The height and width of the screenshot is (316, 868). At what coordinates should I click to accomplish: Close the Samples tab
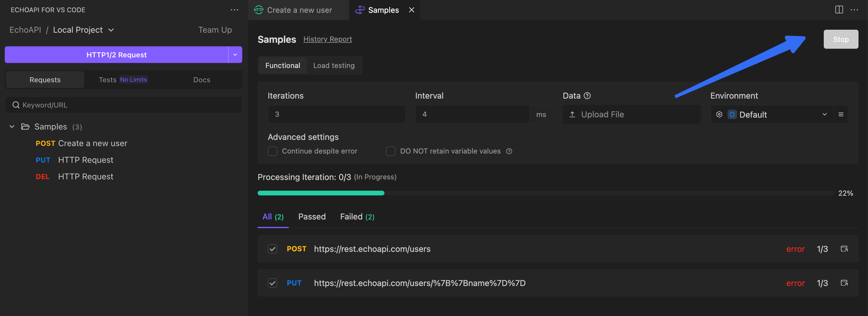pos(411,10)
